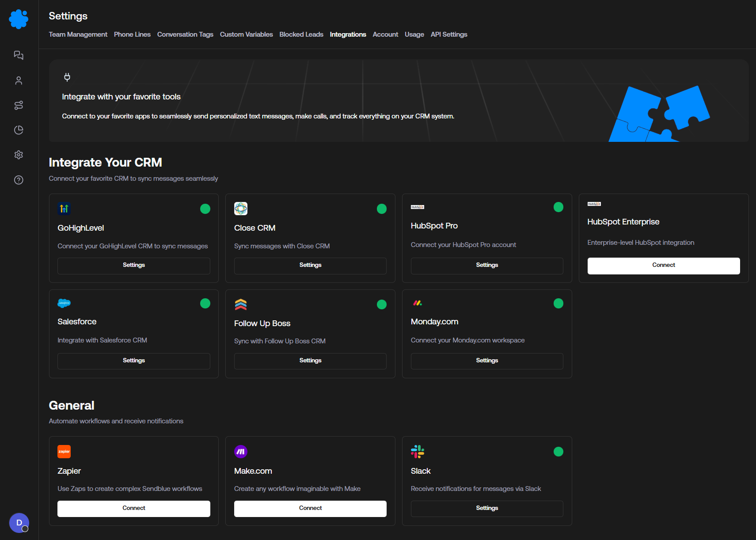Open the Conversation Tags tab
756x540 pixels.
click(185, 34)
